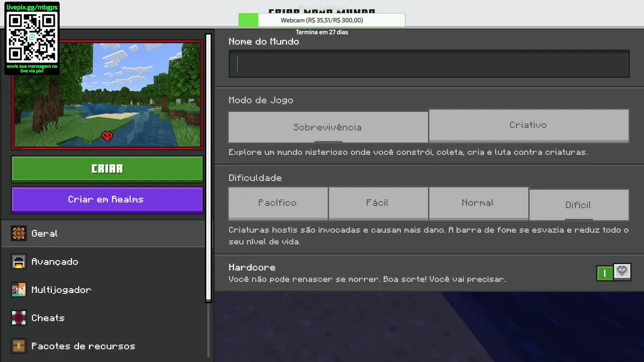Viewport: 644px width, 362px height.
Task: Click the Multijogador player head icon
Action: click(19, 290)
